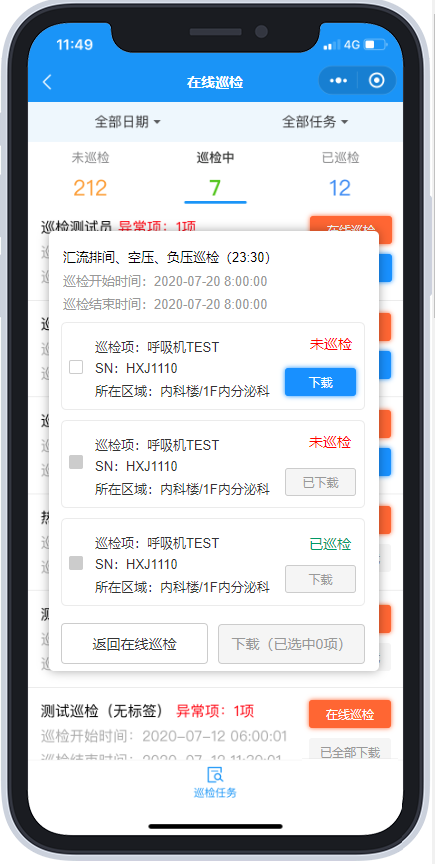Select the 巡检中 tab showing 7

coord(215,174)
